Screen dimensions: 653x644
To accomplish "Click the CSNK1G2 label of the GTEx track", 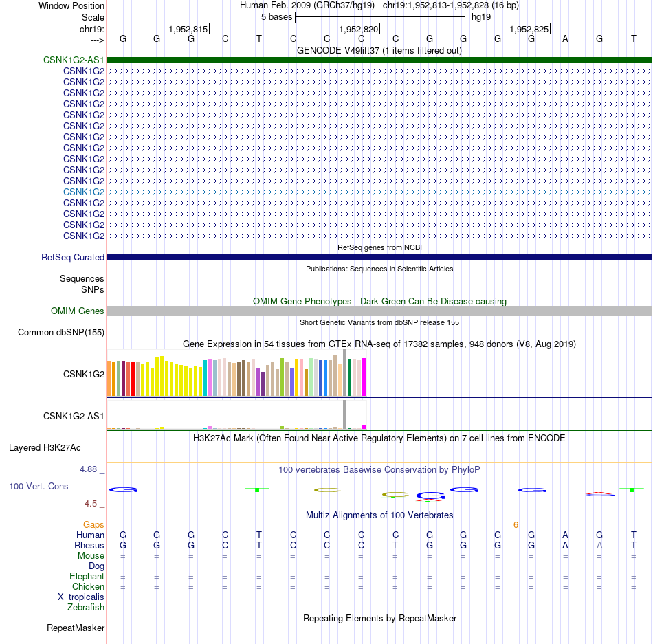I will (x=84, y=375).
